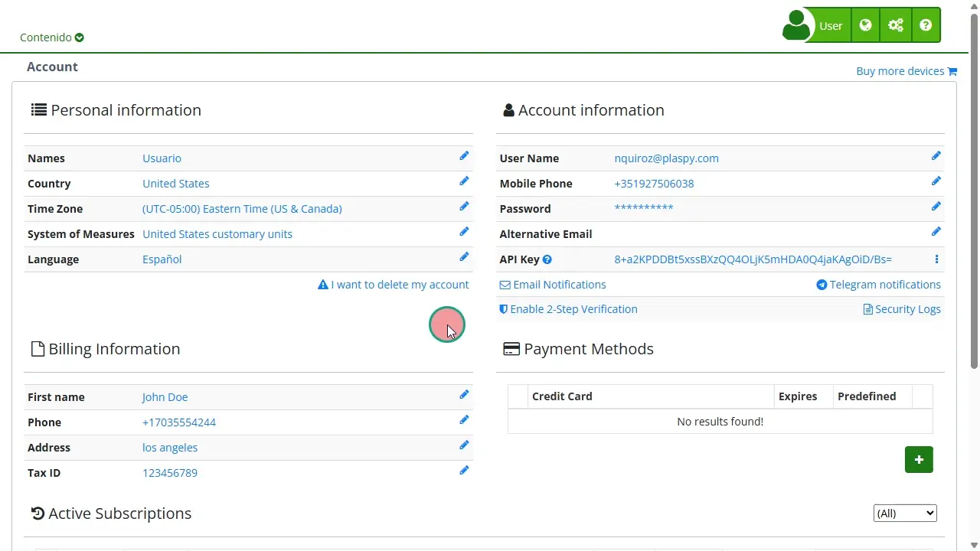Open Telegram notifications settings
The width and height of the screenshot is (980, 551).
878,285
